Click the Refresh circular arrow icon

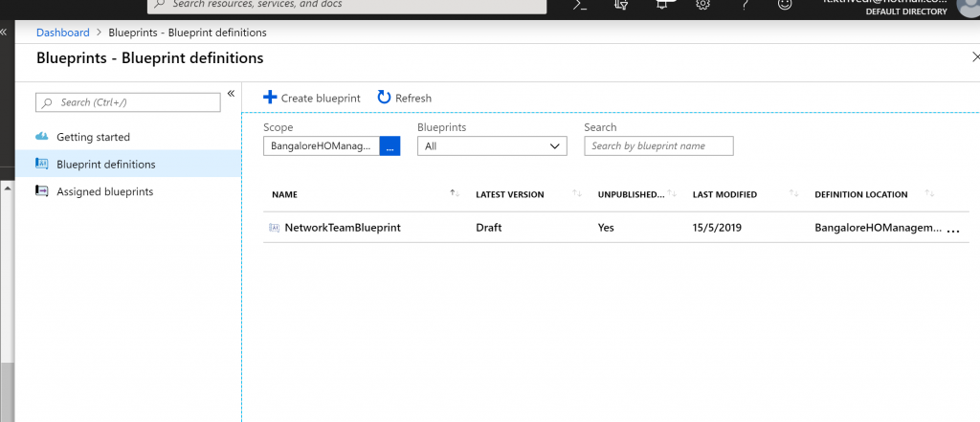(384, 98)
